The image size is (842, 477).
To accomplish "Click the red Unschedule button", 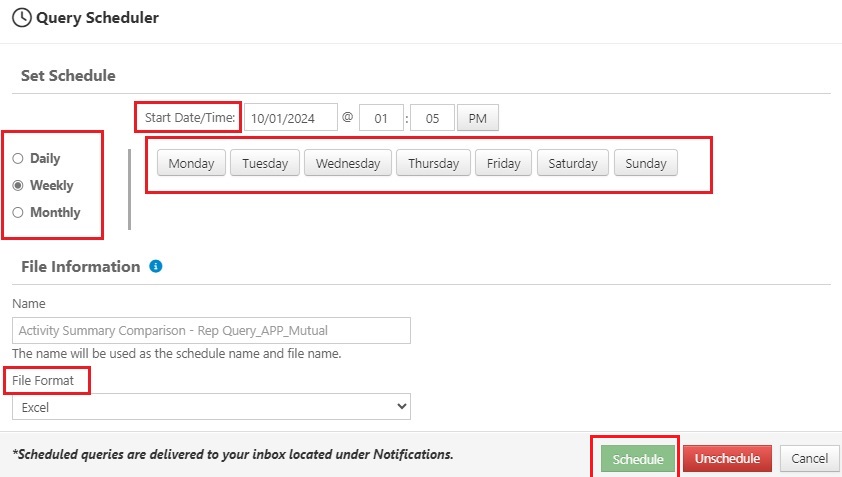I will [727, 458].
